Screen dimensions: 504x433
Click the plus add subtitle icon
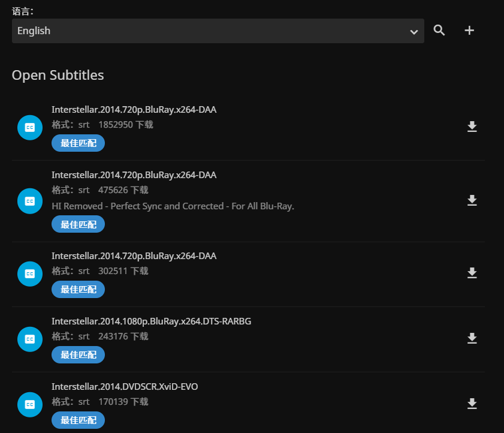point(469,31)
